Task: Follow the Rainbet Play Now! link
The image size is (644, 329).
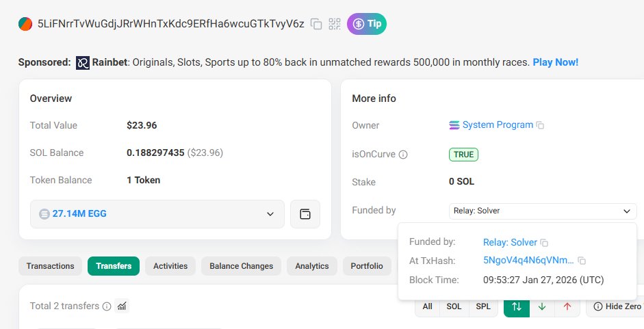Action: [x=555, y=62]
